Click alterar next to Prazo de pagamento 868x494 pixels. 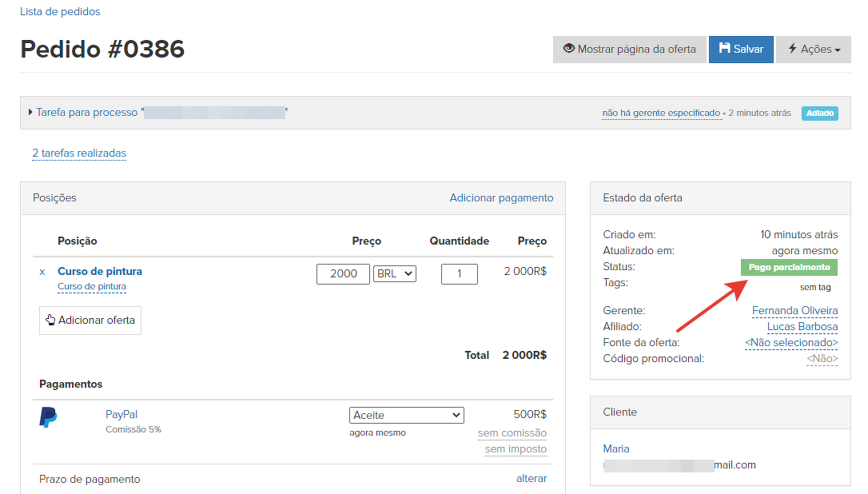[x=532, y=478]
